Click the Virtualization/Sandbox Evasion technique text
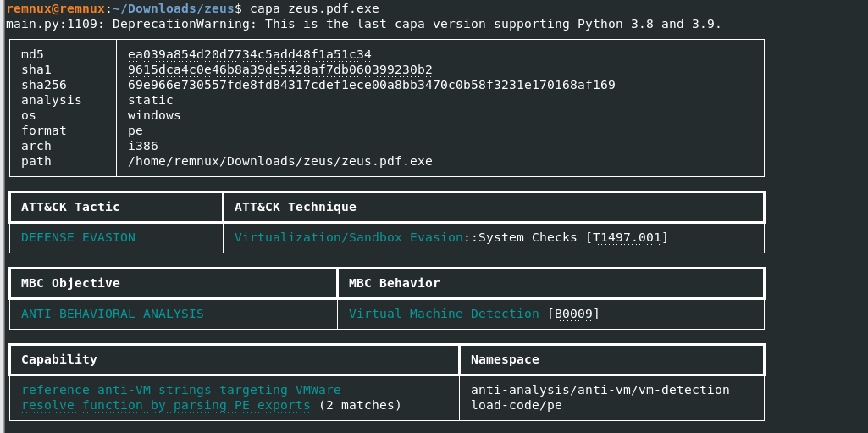Image resolution: width=868 pixels, height=433 pixels. coord(348,237)
